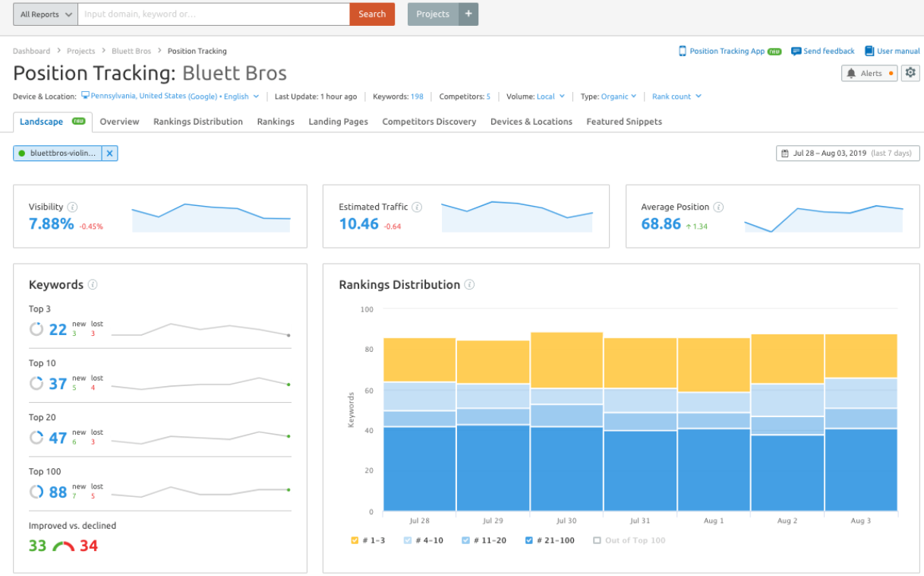Click the domain or keyword search field
The height and width of the screenshot is (576, 924).
(x=213, y=14)
